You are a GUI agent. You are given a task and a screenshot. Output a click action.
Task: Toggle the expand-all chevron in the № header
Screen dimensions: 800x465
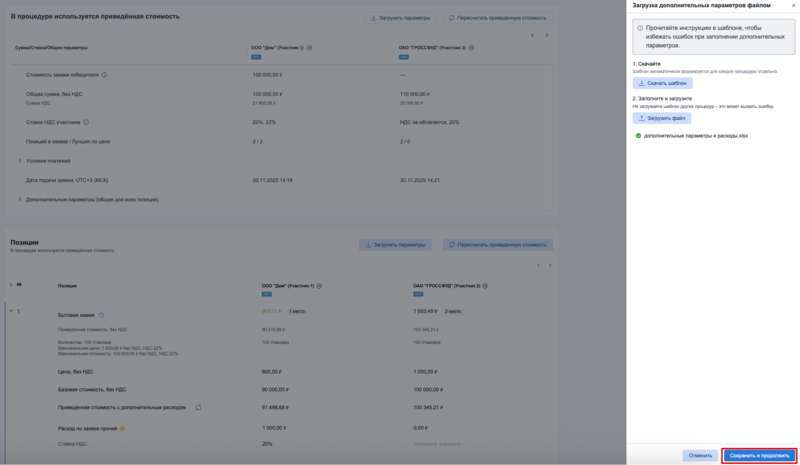(11, 285)
